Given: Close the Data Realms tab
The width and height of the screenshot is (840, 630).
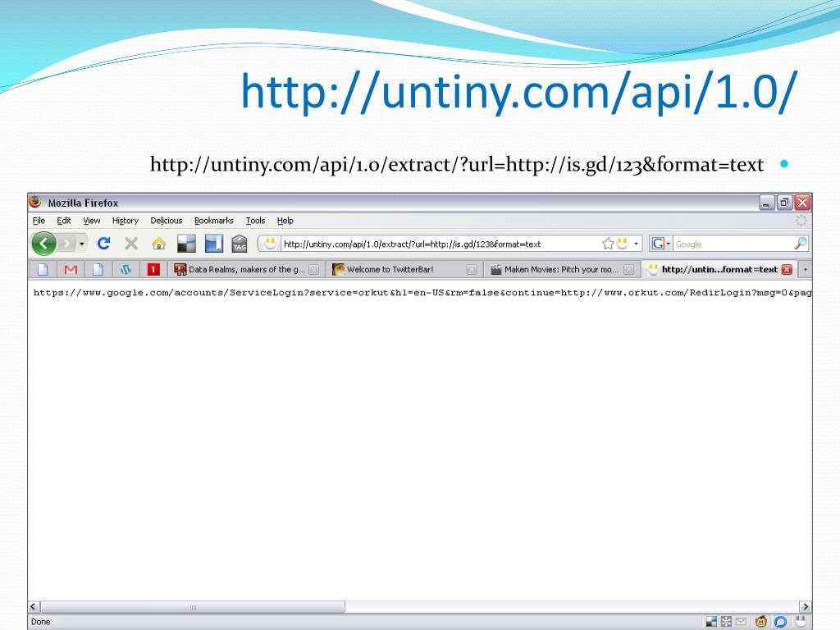Looking at the screenshot, I should pyautogui.click(x=314, y=269).
